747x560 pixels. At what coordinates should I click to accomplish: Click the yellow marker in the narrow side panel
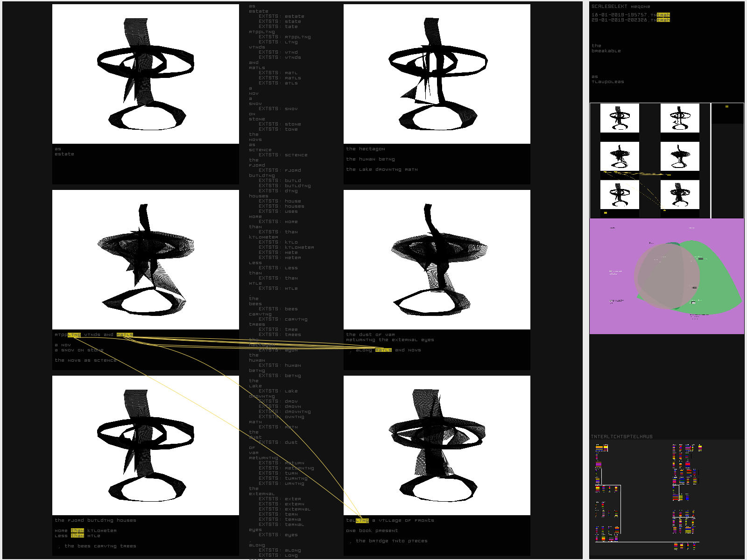click(x=726, y=107)
